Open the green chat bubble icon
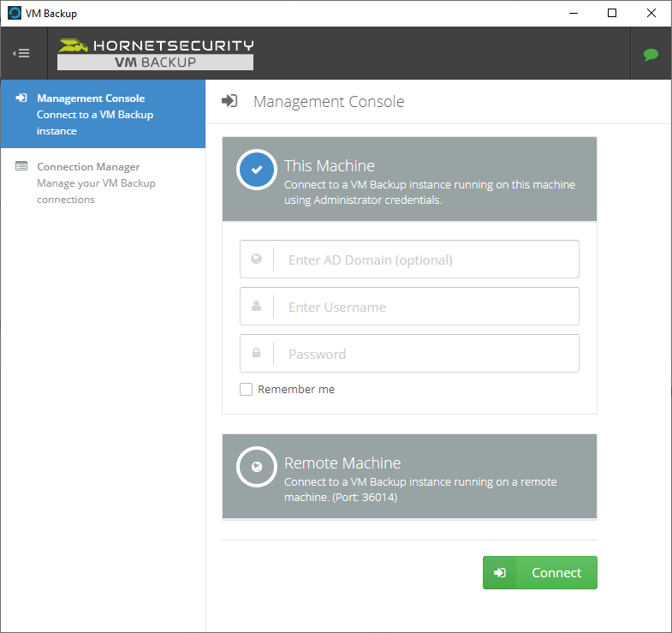672x633 pixels. click(x=651, y=55)
